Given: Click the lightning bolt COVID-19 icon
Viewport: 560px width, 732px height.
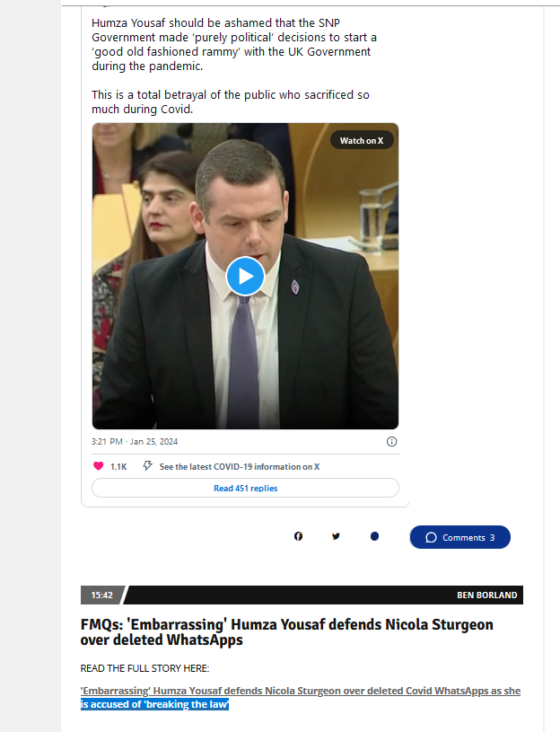Looking at the screenshot, I should point(147,466).
